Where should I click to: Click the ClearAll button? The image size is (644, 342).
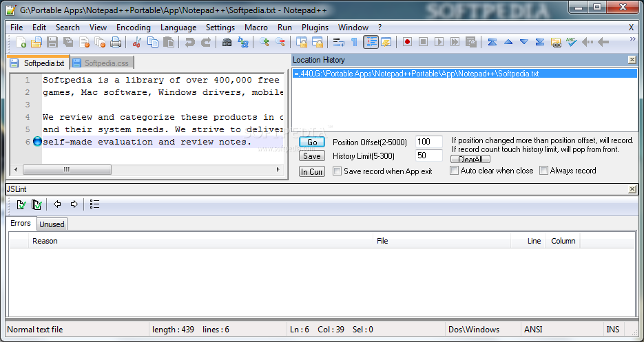pyautogui.click(x=470, y=159)
